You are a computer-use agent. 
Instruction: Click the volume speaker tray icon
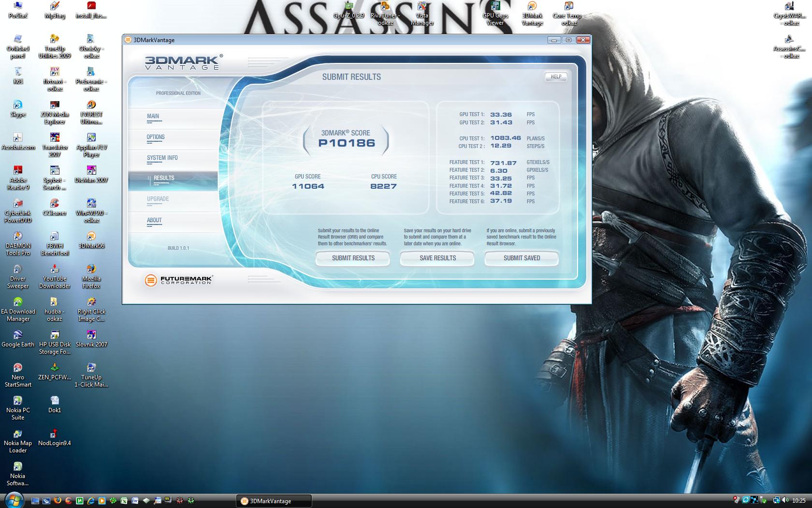(x=785, y=500)
